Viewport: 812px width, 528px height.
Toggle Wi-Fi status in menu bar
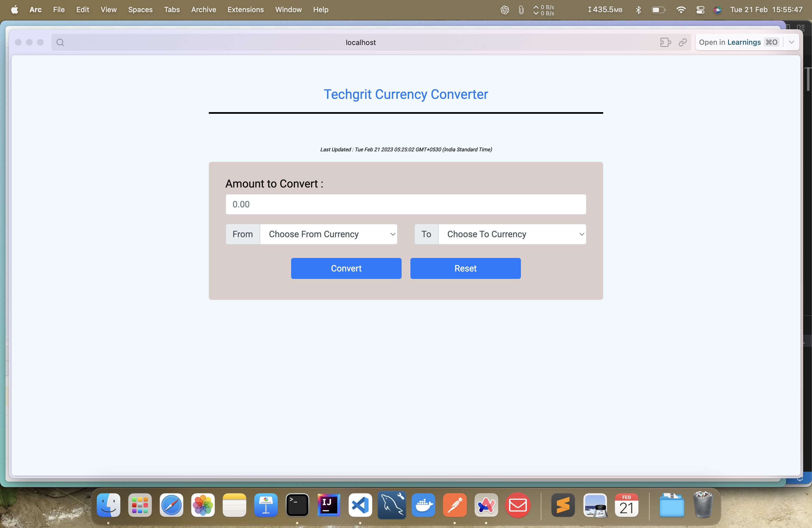point(680,9)
